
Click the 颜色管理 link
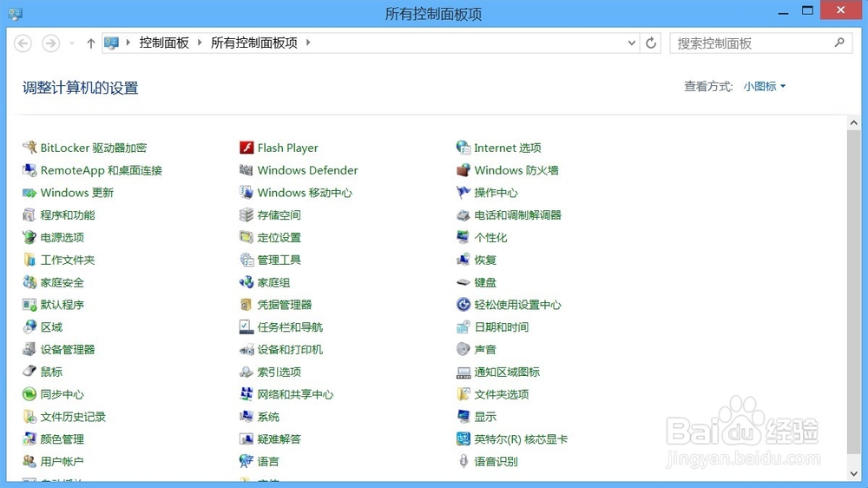click(x=62, y=439)
